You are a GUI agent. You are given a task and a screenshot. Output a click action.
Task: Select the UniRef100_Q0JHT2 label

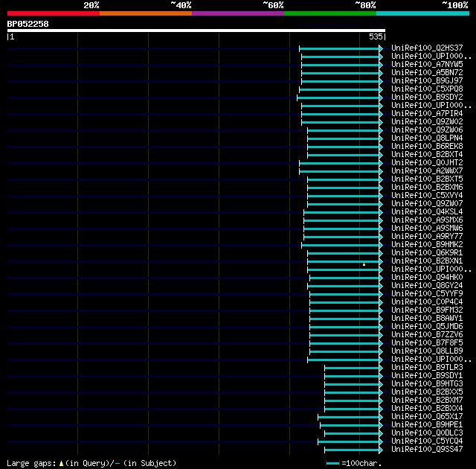pyautogui.click(x=427, y=163)
